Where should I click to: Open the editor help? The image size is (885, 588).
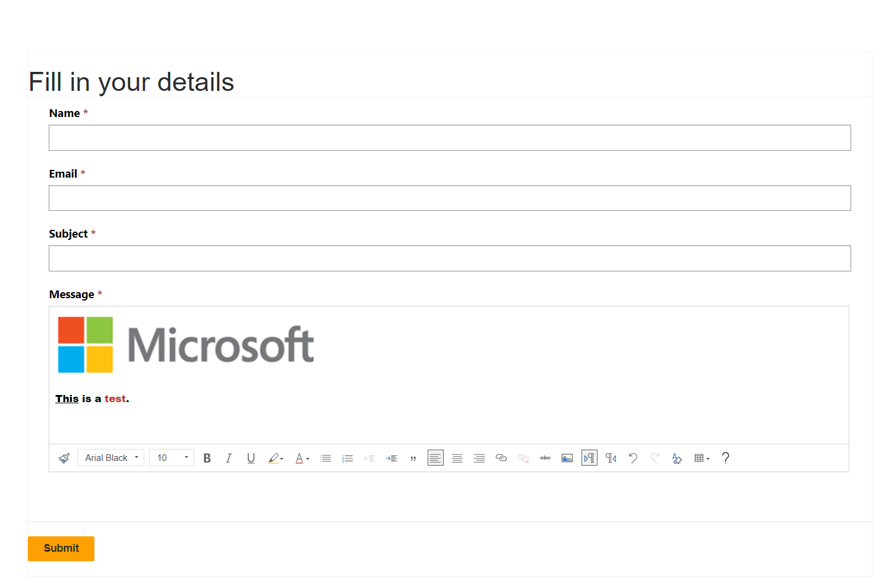point(725,457)
